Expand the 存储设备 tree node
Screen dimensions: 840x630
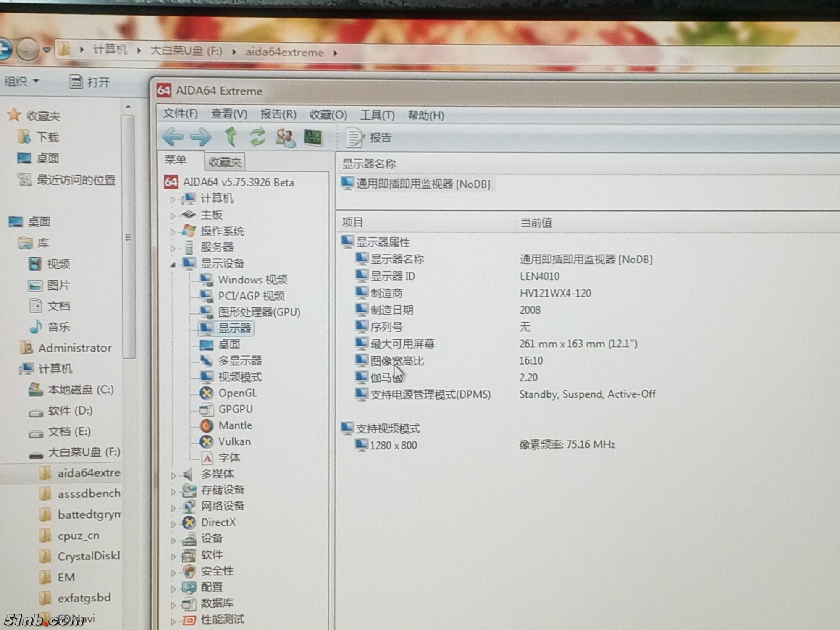click(x=173, y=491)
